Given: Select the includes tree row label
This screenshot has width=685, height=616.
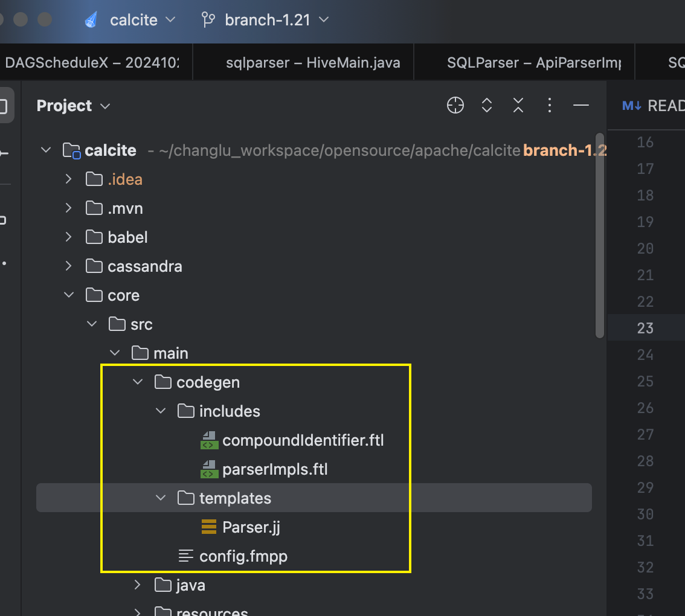Looking at the screenshot, I should [x=230, y=411].
